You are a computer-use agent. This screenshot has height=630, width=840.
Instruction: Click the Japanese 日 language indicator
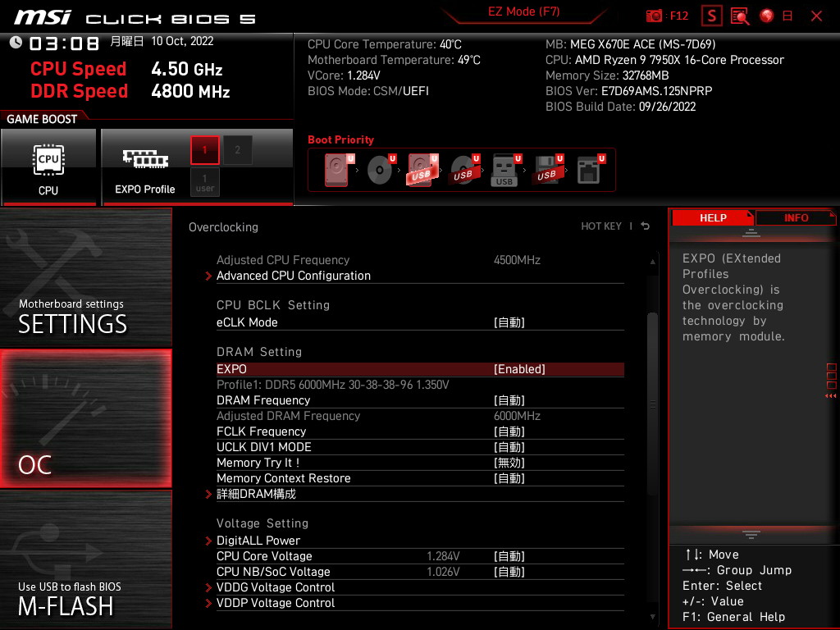pyautogui.click(x=787, y=16)
